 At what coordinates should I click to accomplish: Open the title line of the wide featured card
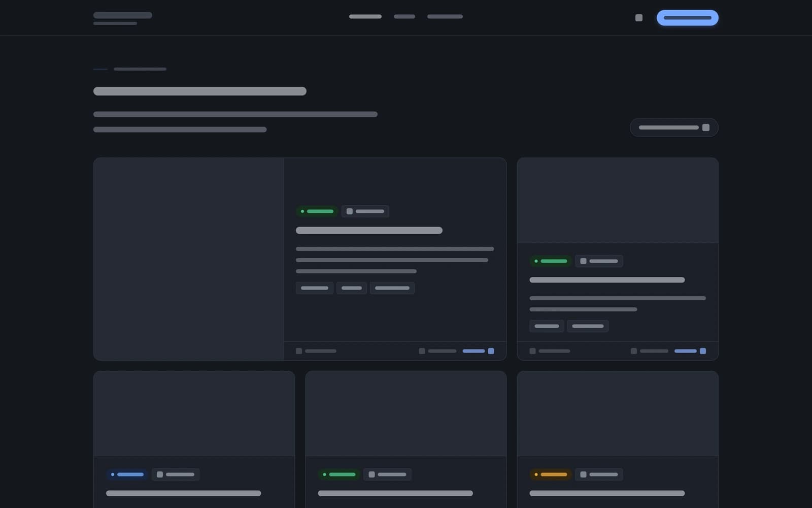(369, 231)
